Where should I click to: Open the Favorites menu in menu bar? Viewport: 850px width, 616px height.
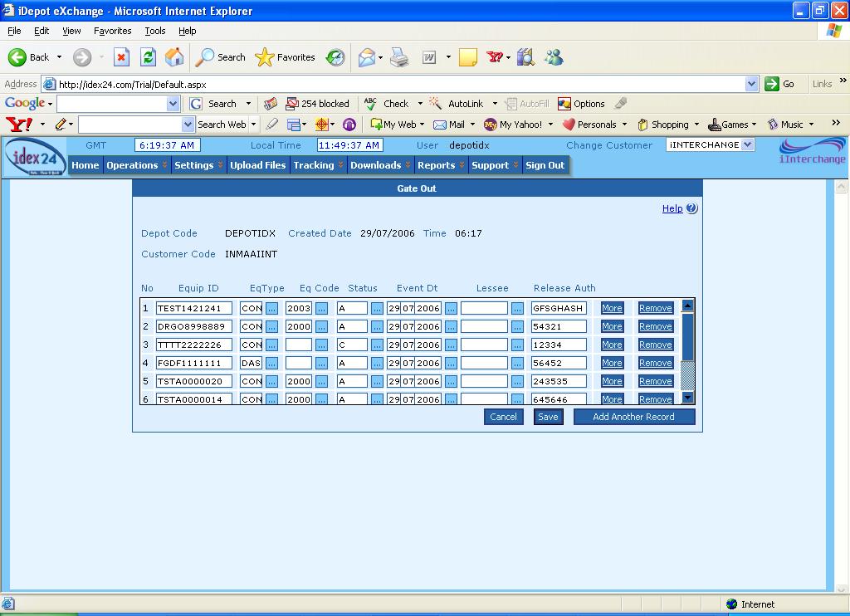tap(112, 31)
